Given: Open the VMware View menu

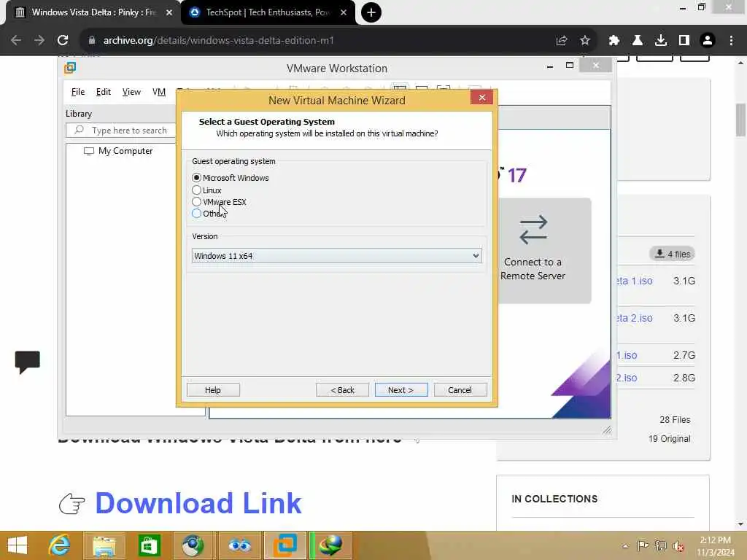Looking at the screenshot, I should pos(131,92).
